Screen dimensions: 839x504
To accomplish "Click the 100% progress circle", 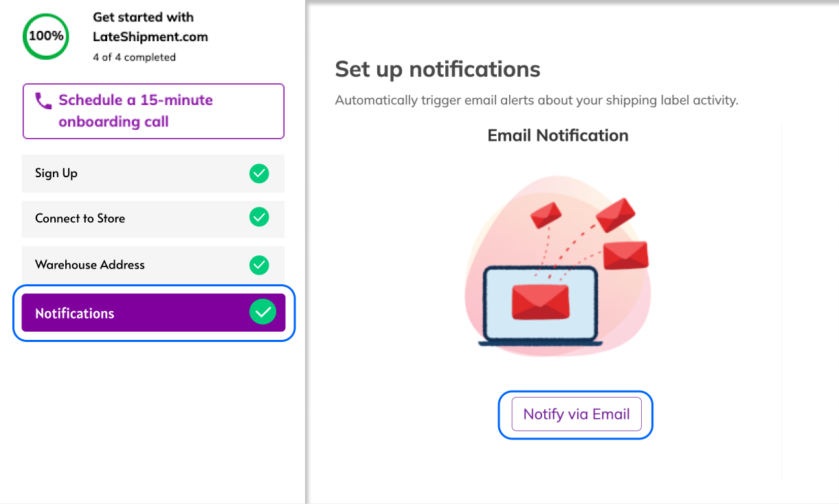I will [x=46, y=36].
